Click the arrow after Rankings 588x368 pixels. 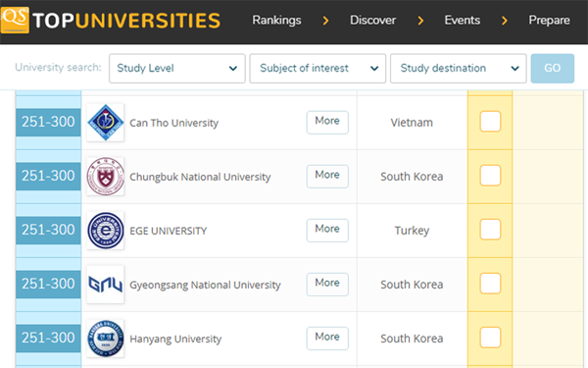pos(325,21)
